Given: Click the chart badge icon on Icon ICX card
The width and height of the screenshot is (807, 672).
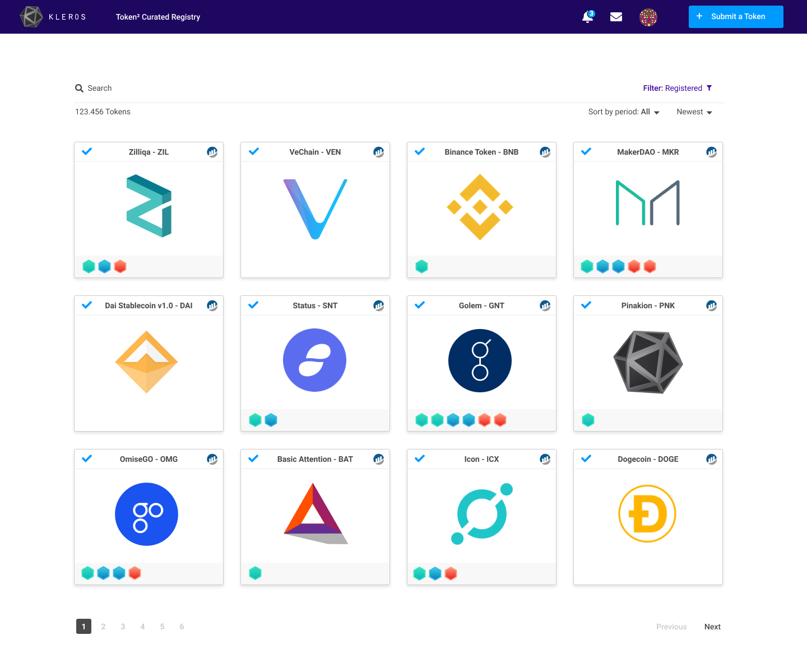Looking at the screenshot, I should coord(545,459).
